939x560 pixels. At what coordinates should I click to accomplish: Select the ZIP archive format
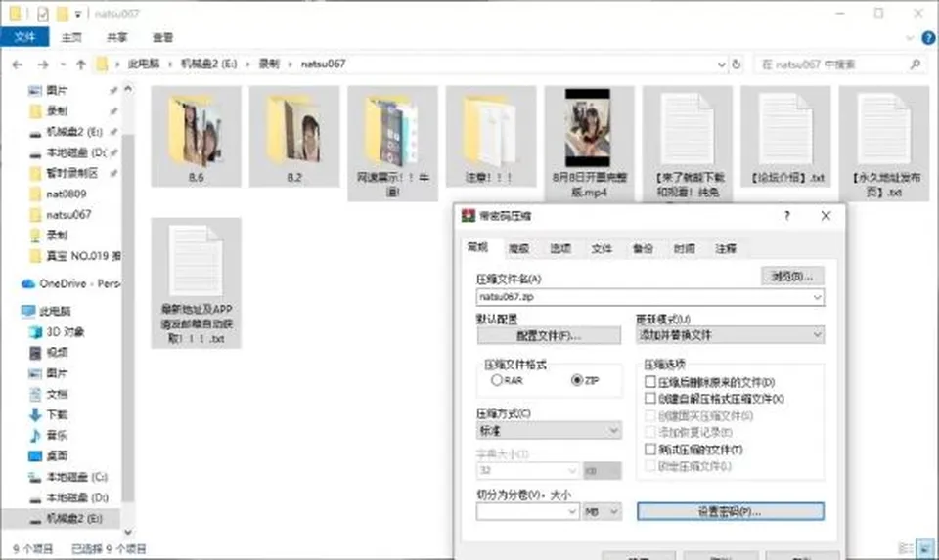click(586, 380)
